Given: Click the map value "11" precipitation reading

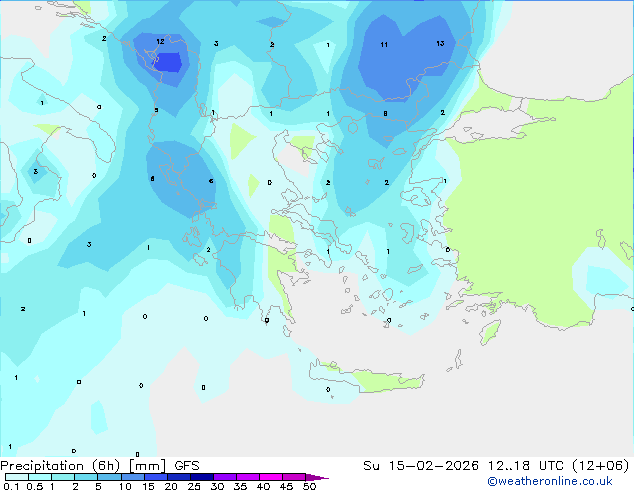Looking at the screenshot, I should pyautogui.click(x=384, y=44).
